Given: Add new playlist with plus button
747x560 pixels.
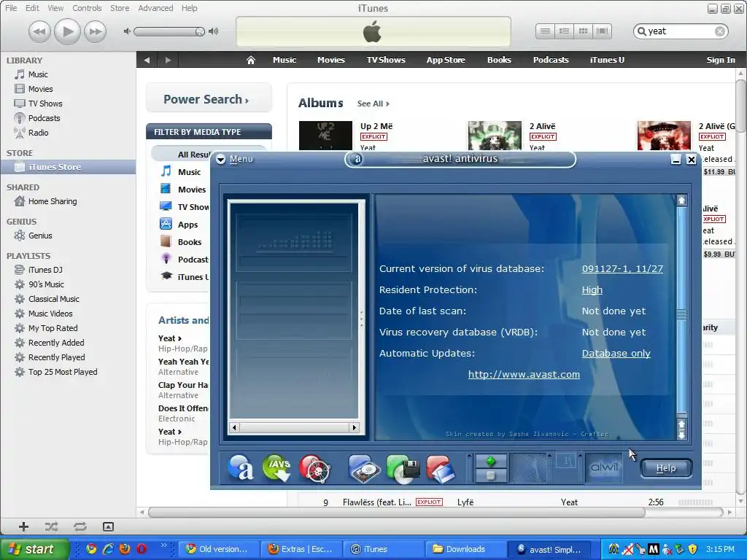Looking at the screenshot, I should [23, 526].
